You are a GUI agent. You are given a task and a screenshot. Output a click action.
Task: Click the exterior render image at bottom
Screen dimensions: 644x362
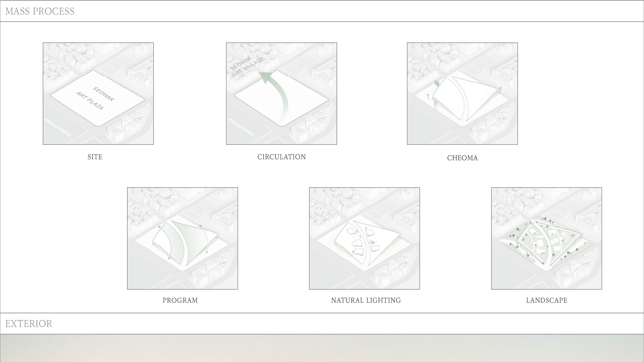pyautogui.click(x=322, y=349)
